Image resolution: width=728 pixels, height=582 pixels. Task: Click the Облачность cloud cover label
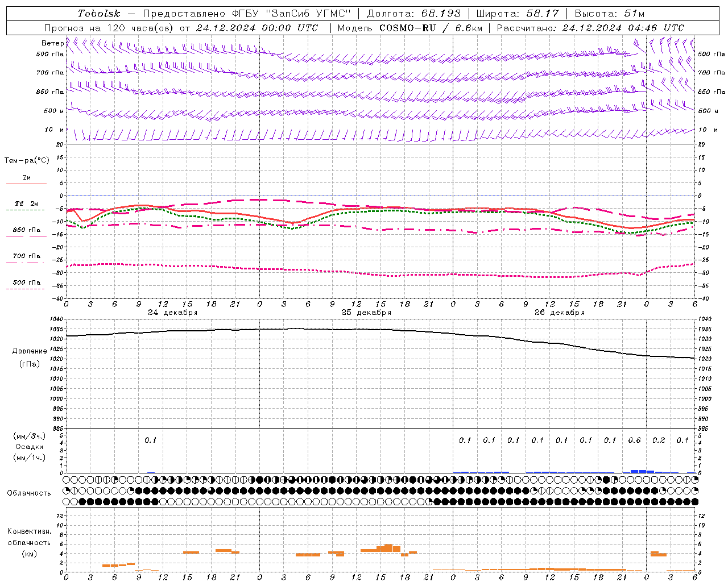point(29,493)
